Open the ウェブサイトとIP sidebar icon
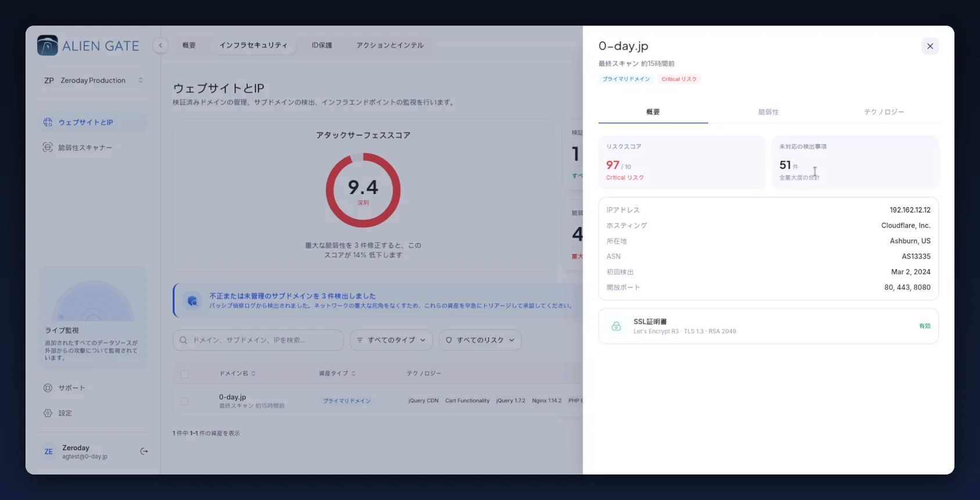Viewport: 980px width, 500px height. coord(48,122)
